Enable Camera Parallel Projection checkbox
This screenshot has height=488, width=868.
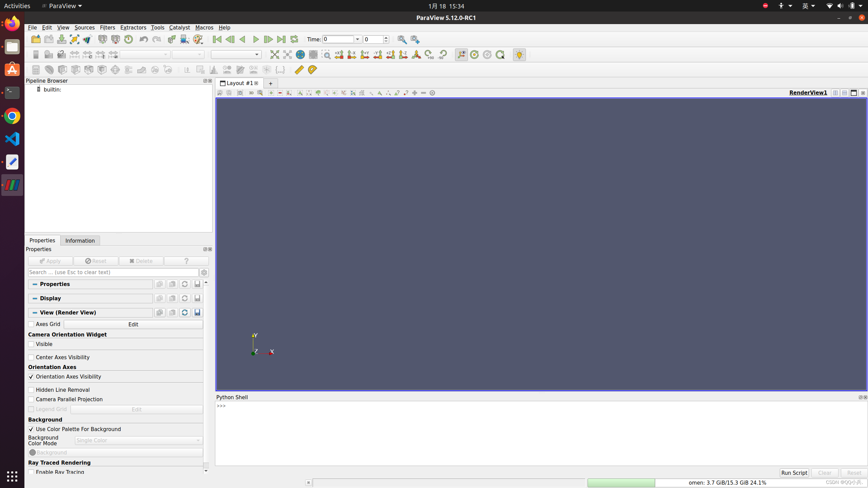[x=31, y=400]
